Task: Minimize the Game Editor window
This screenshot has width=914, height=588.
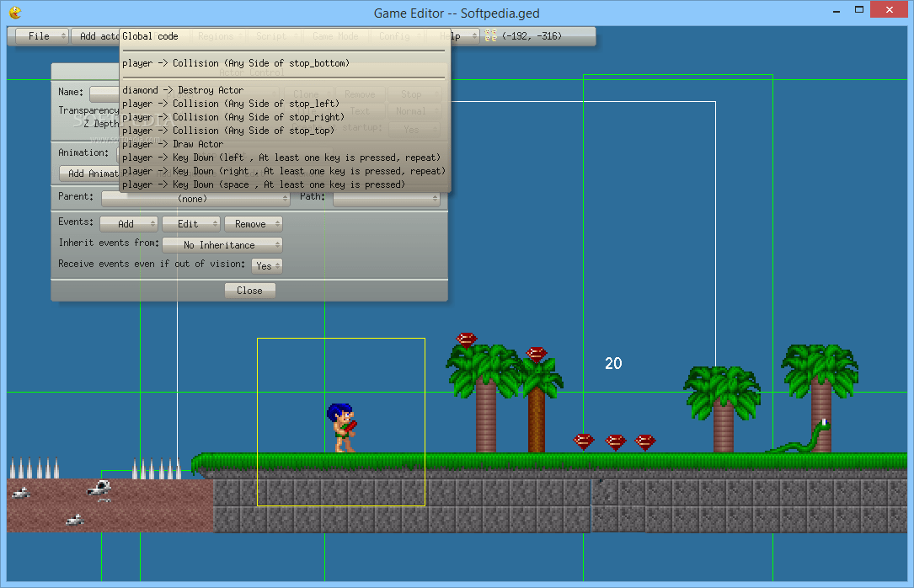Action: (x=836, y=10)
